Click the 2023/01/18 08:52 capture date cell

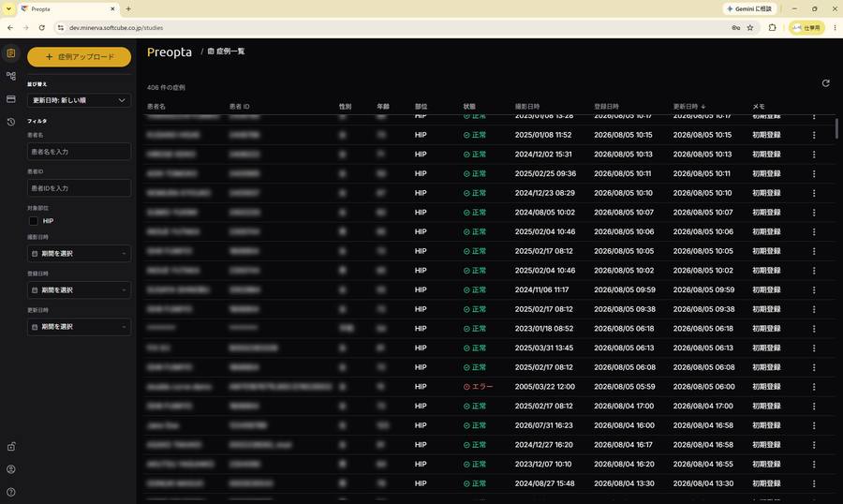[x=544, y=329]
